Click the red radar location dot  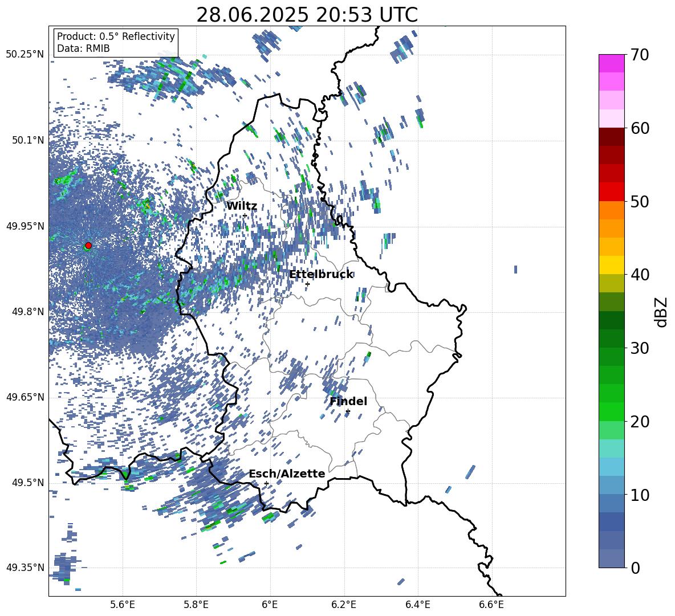coord(88,246)
